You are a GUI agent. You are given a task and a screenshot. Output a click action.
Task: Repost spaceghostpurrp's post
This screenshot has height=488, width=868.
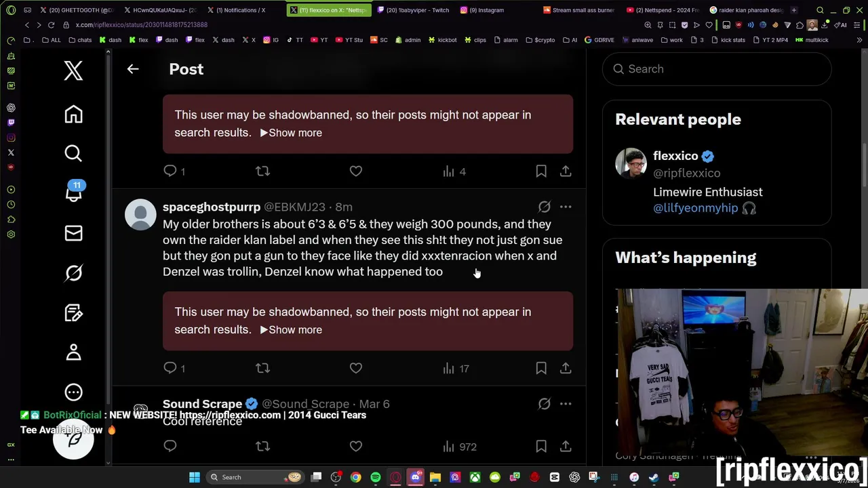(x=262, y=368)
